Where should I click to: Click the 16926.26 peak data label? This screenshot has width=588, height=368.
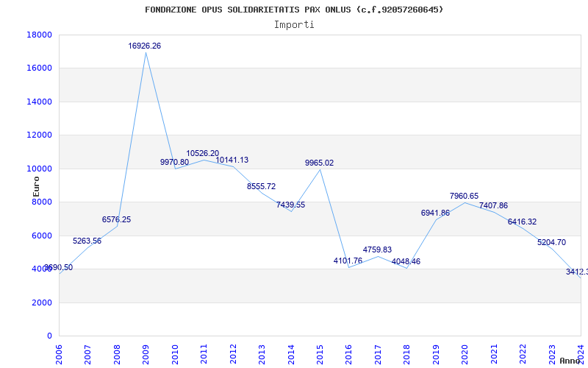(144, 46)
